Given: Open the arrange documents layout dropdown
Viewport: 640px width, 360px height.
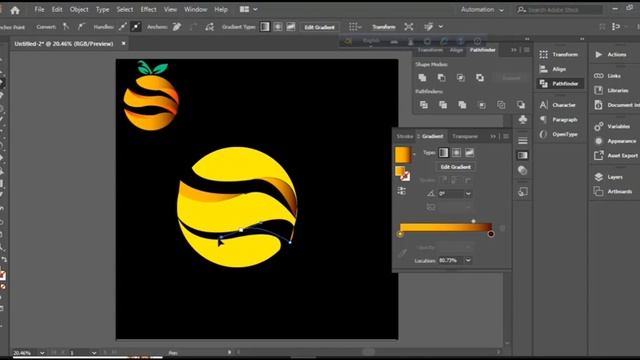Looking at the screenshot, I should (249, 9).
